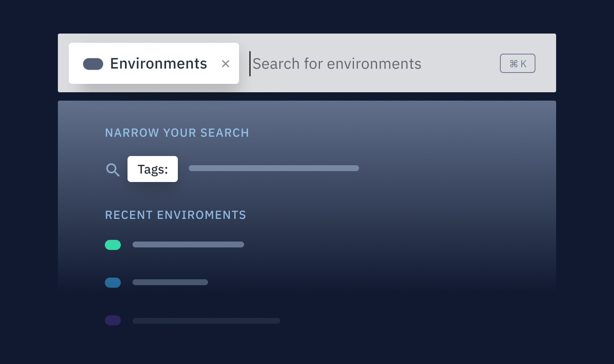Remove the Environments filter chip with X

(x=226, y=64)
